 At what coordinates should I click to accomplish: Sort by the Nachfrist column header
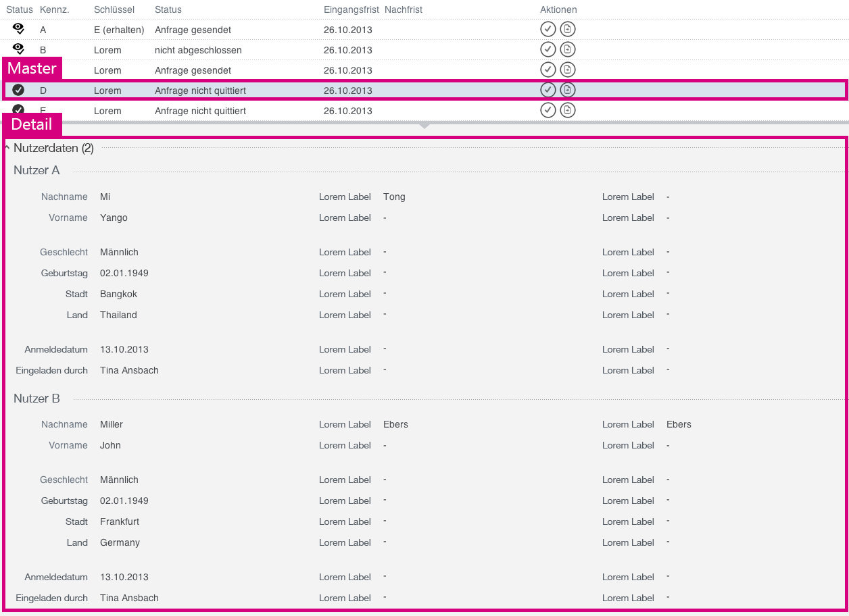(x=404, y=9)
